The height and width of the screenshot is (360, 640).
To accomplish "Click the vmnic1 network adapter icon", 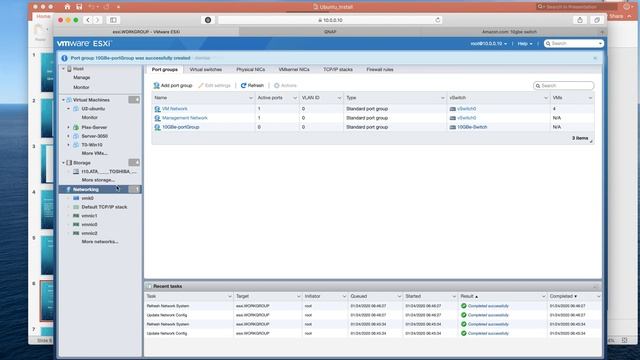I will 76,216.
